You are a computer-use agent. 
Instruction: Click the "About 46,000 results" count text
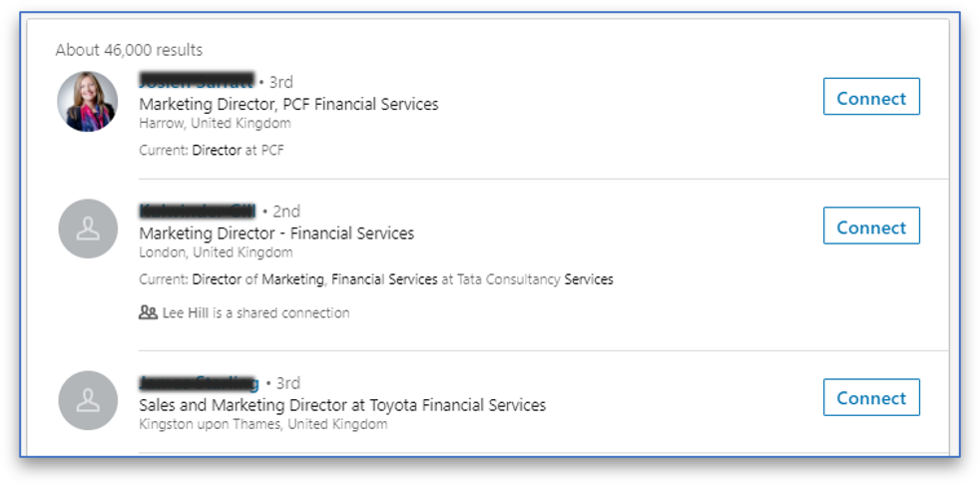point(129,50)
